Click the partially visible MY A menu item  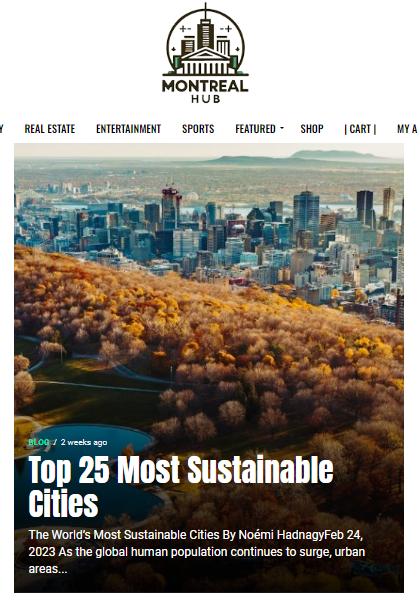(407, 129)
